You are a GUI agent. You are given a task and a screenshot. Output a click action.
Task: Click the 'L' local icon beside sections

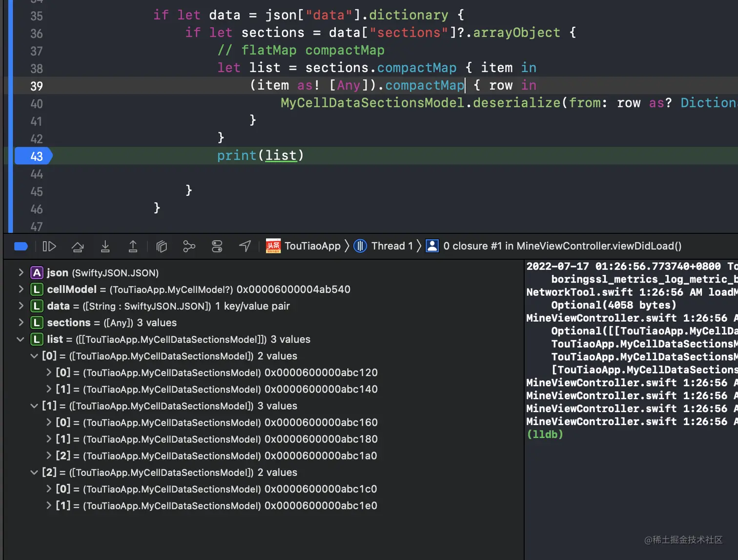tap(37, 322)
